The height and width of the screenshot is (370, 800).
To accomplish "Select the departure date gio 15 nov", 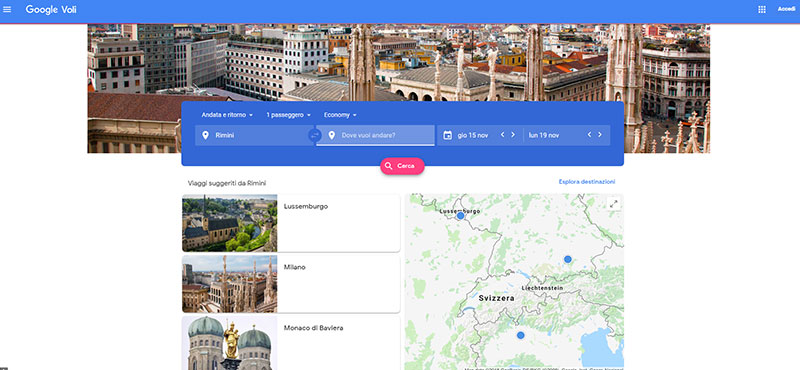I will click(473, 135).
